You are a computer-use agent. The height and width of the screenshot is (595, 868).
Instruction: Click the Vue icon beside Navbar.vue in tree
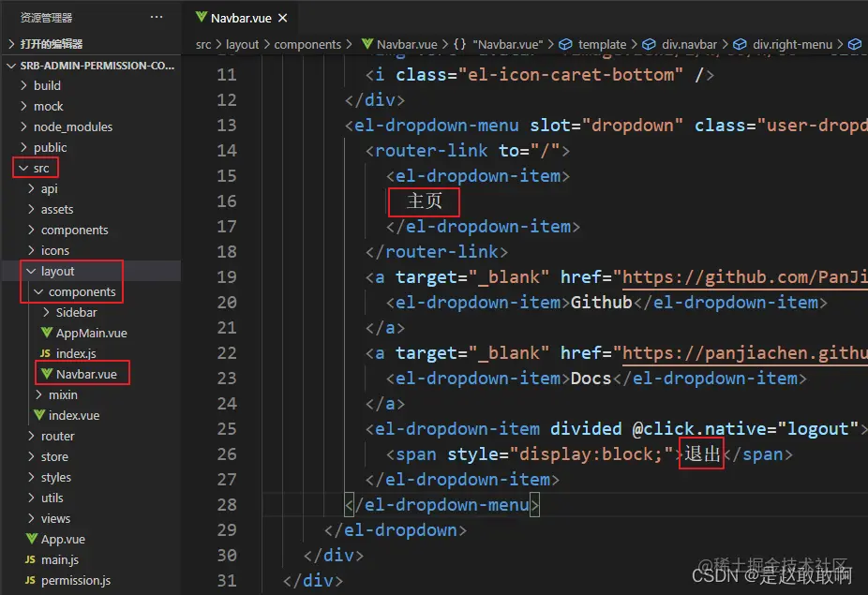47,374
